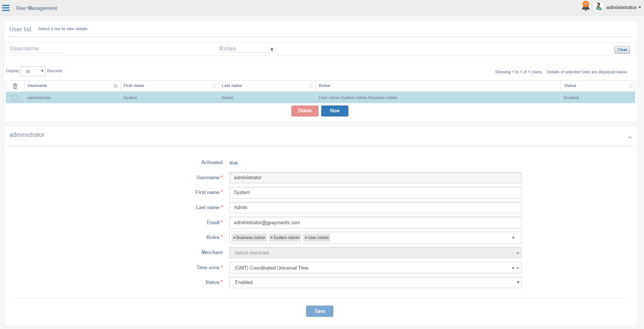Image resolution: width=644 pixels, height=329 pixels.
Task: Click into the Email input field
Action: 375,223
